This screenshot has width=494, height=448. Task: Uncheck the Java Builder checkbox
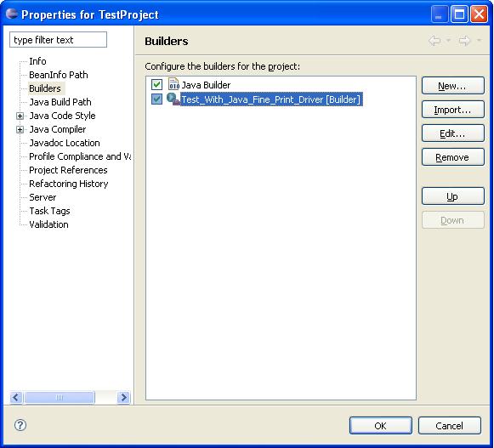[156, 84]
